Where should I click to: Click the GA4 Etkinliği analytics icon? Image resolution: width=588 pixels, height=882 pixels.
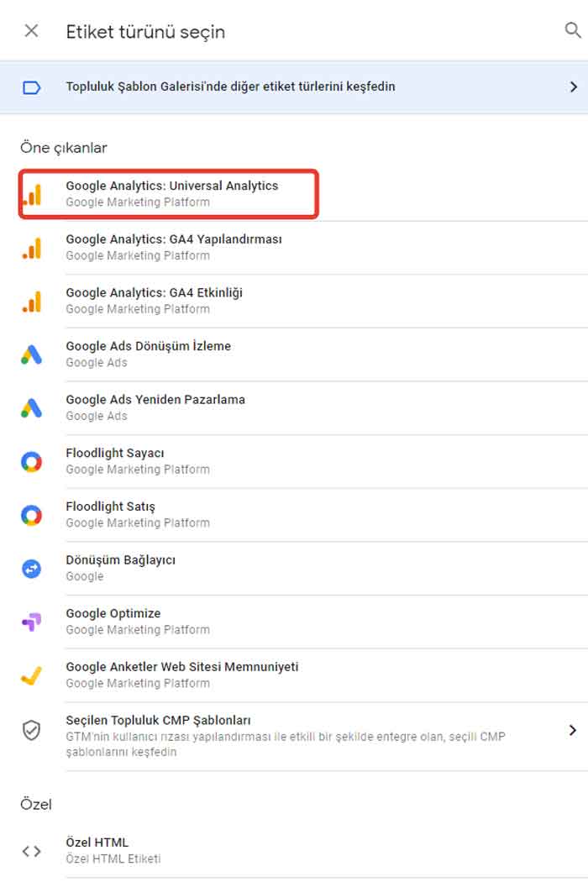(x=32, y=302)
